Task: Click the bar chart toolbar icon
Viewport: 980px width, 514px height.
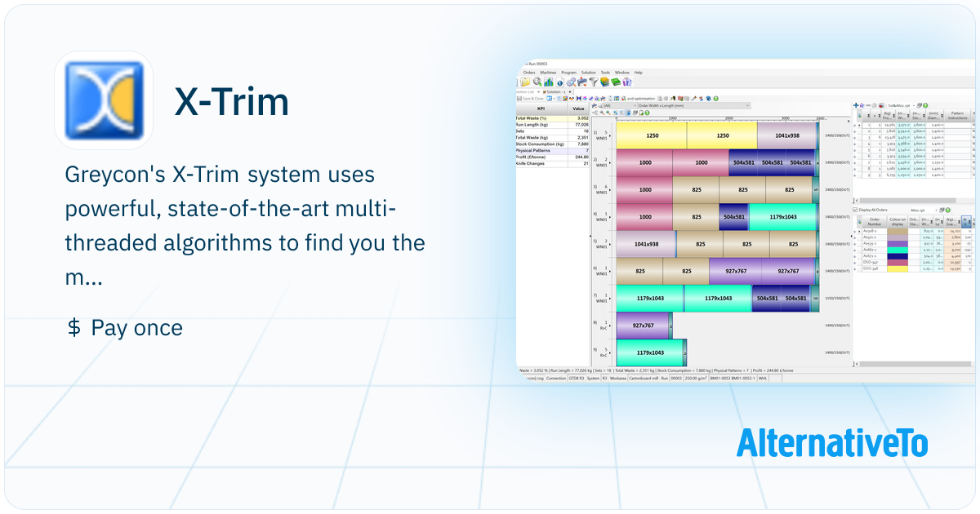Action: click(x=549, y=82)
